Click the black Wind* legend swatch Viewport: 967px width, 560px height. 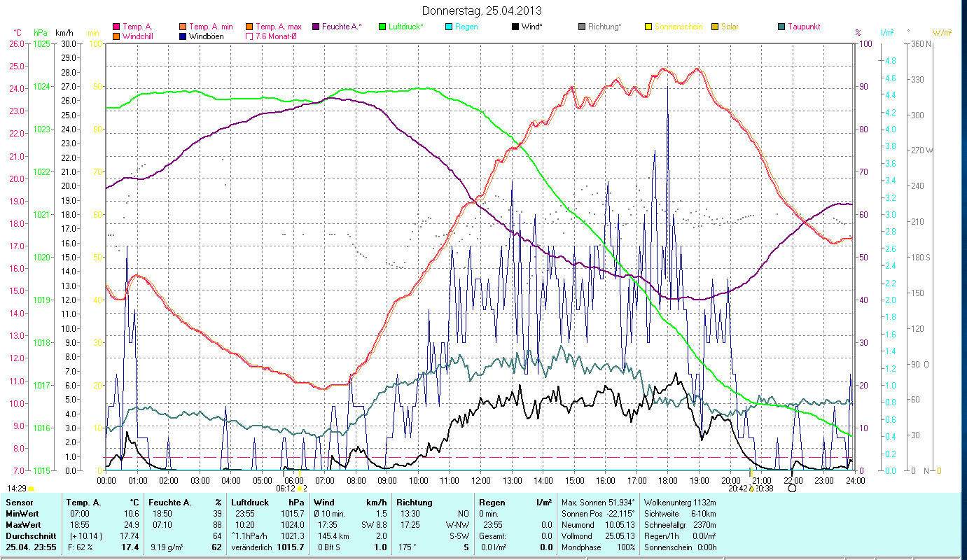(x=515, y=27)
